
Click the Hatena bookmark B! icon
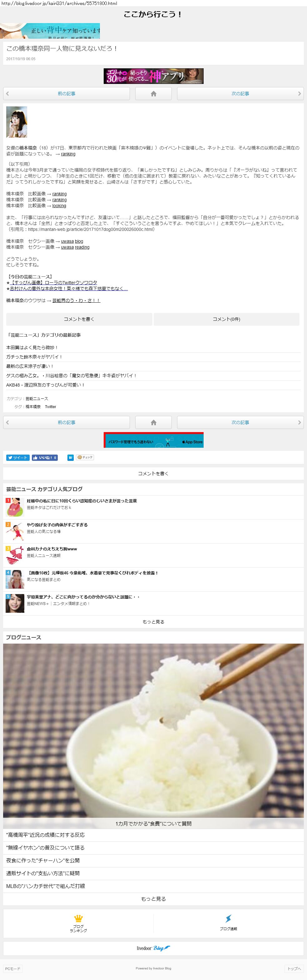pos(71,458)
